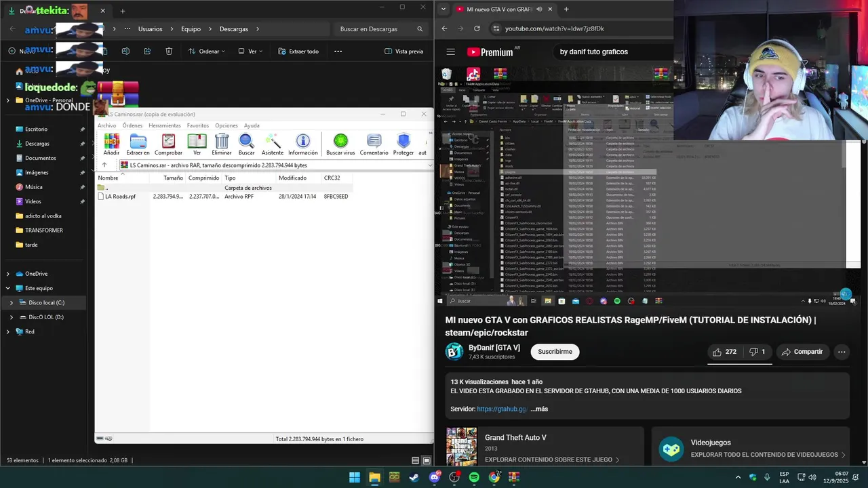Collapse the Este equipo tree node

(7, 288)
